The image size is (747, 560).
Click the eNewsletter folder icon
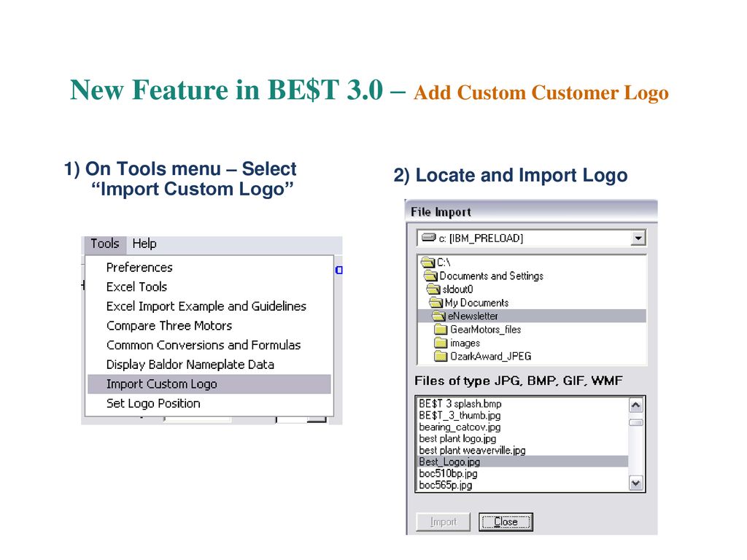[x=438, y=316]
